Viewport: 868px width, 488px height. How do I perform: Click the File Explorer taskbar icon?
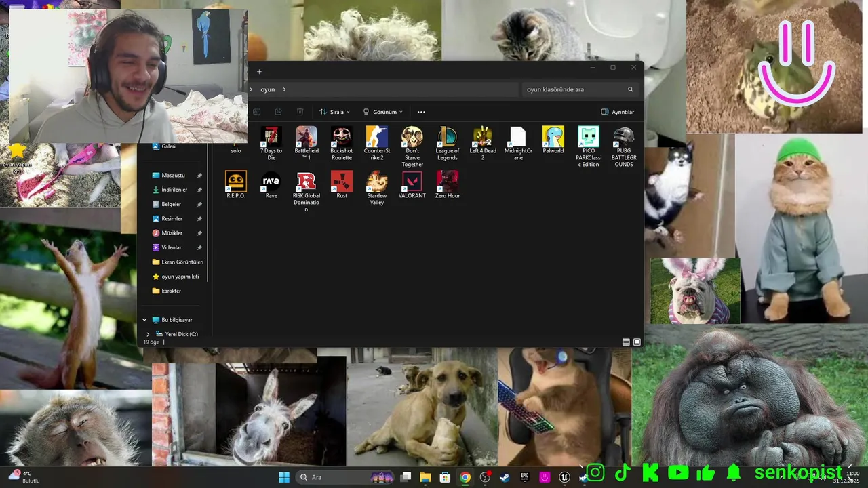coord(425,477)
